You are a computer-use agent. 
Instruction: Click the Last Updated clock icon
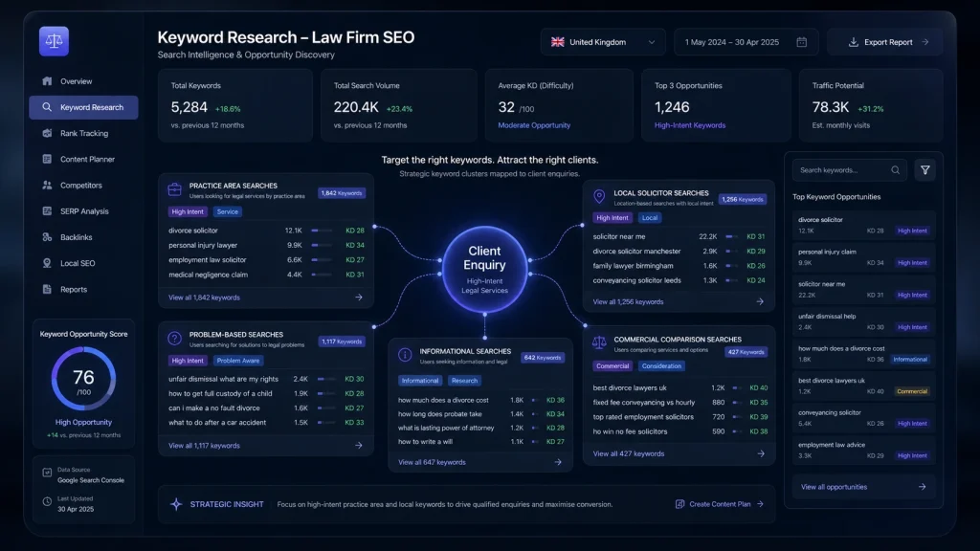point(47,501)
